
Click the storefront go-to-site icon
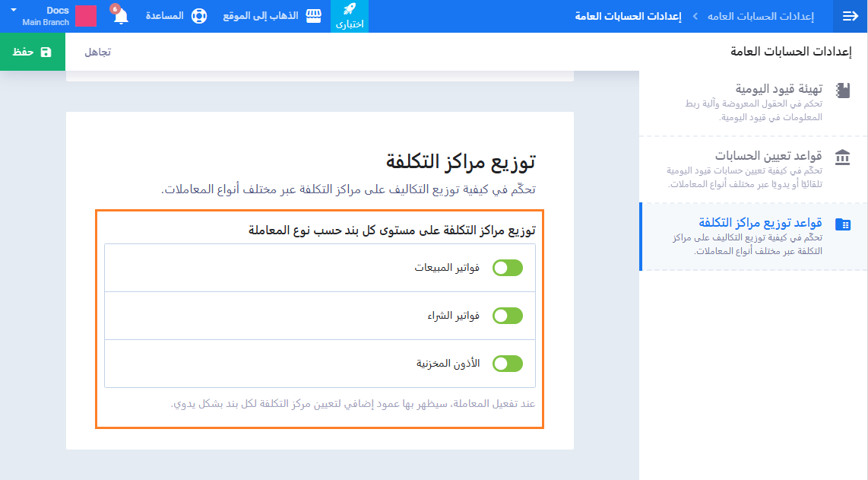(x=313, y=16)
